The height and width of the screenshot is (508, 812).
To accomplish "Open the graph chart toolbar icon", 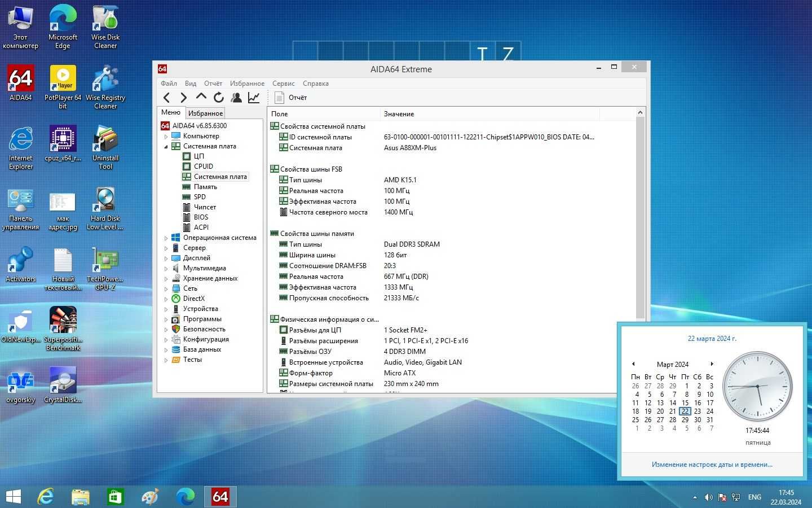I will 254,98.
